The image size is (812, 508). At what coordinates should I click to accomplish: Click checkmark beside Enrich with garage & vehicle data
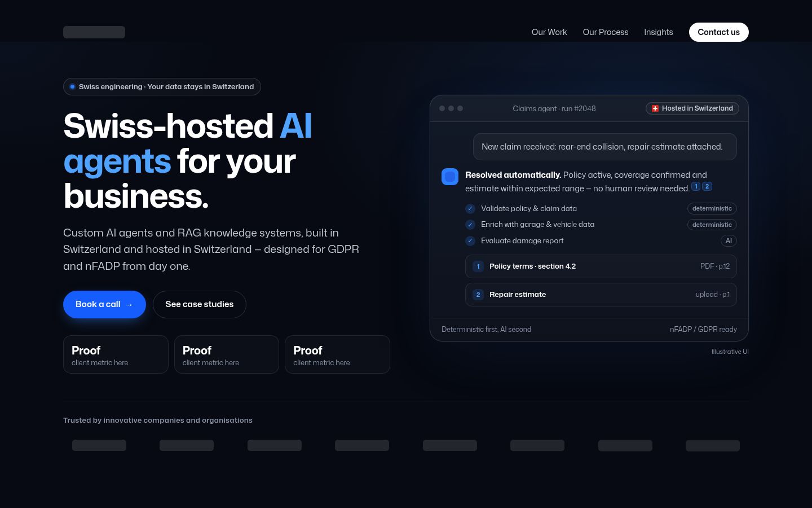(470, 225)
